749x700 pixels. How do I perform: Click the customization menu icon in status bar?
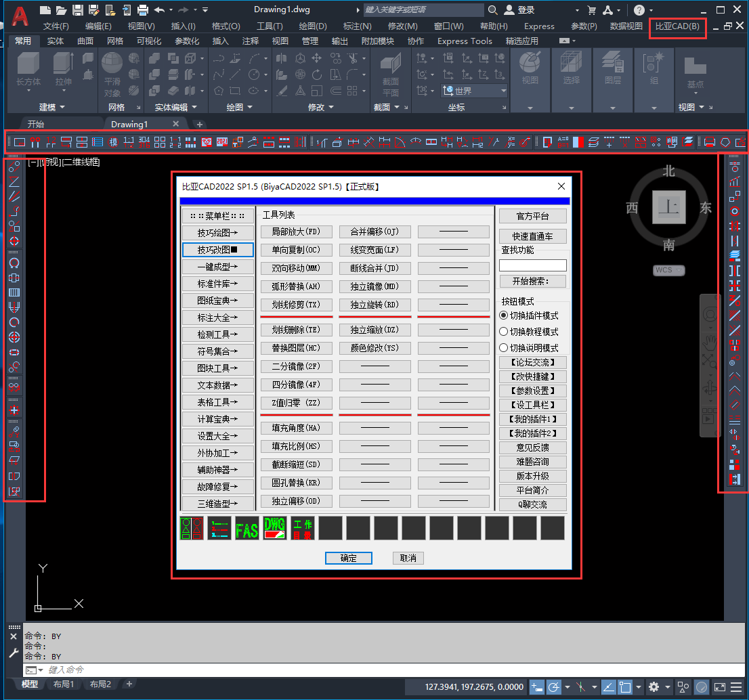[737, 687]
